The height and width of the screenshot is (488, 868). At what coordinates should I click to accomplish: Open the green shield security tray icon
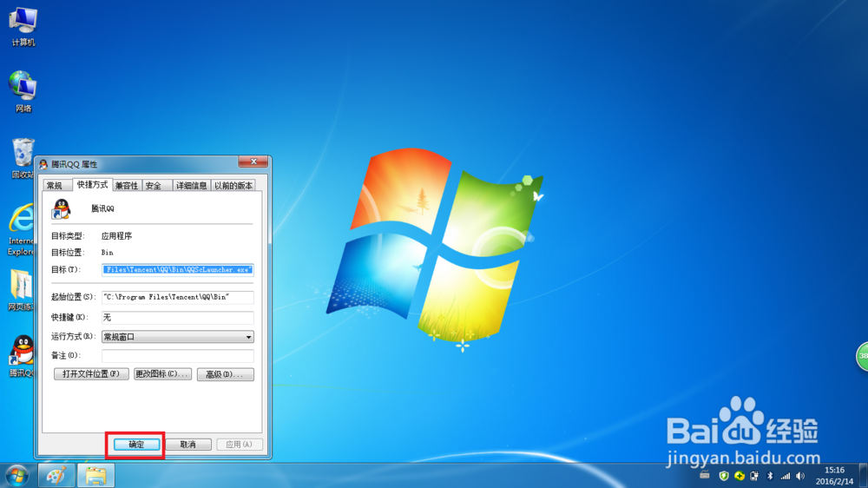[x=724, y=476]
